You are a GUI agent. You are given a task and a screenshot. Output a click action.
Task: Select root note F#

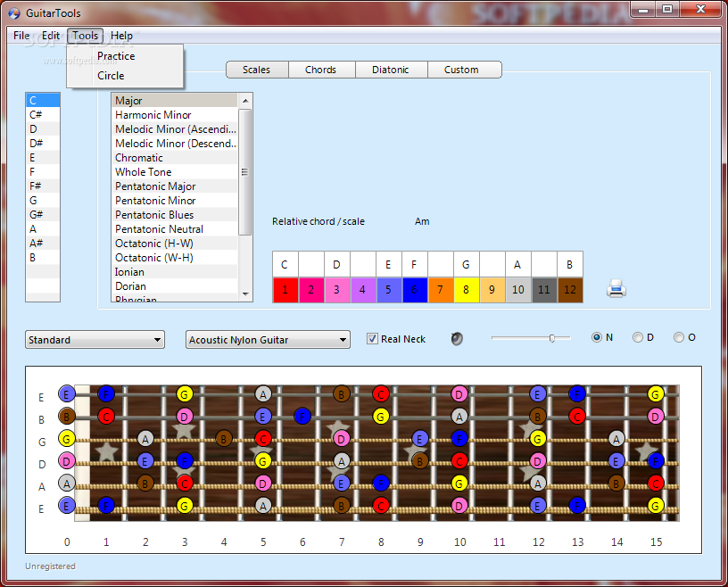(x=43, y=186)
